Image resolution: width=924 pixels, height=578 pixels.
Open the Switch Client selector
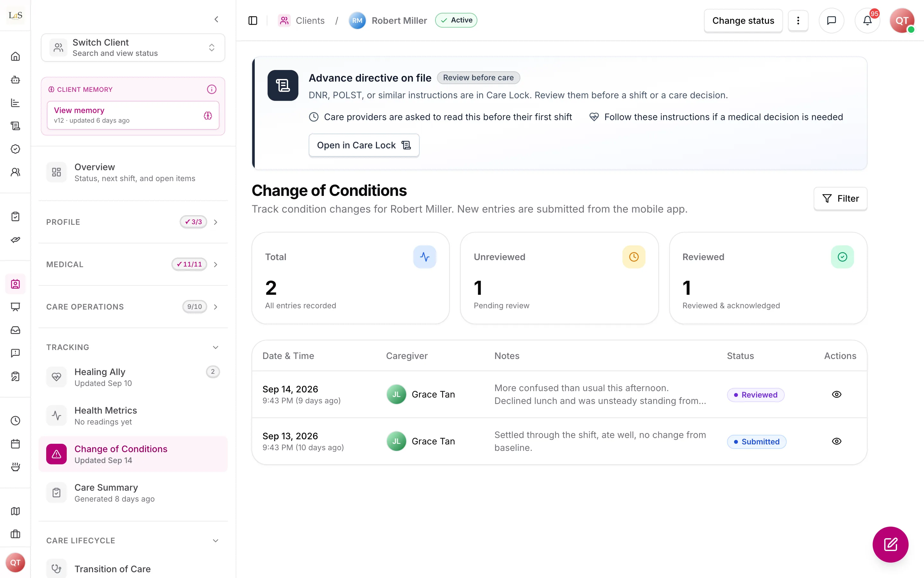click(133, 48)
